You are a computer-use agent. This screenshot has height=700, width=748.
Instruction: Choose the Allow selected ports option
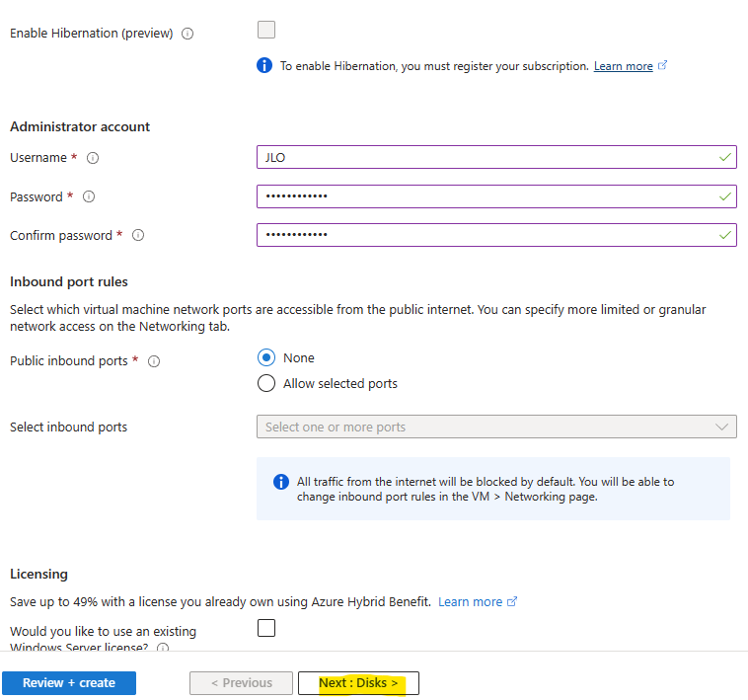(266, 383)
